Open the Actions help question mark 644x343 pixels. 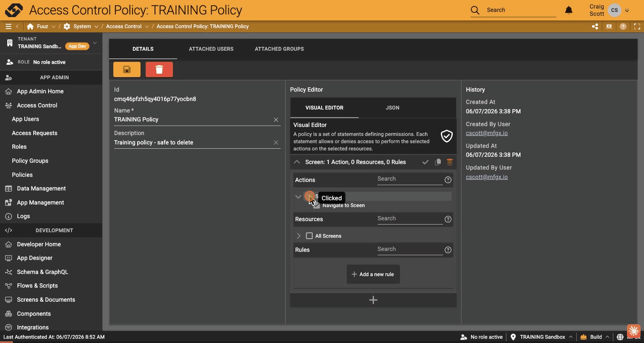[x=448, y=180]
